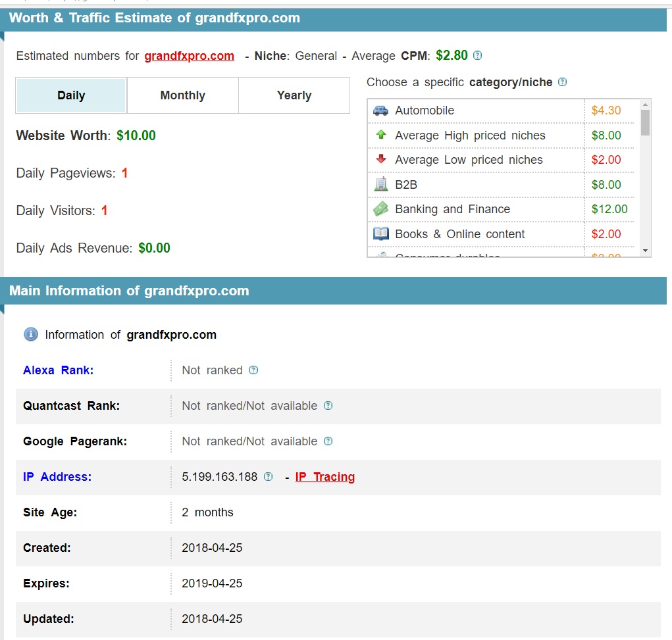Select the Automobile niche row
Viewport: 672px width, 640px height.
coord(501,111)
